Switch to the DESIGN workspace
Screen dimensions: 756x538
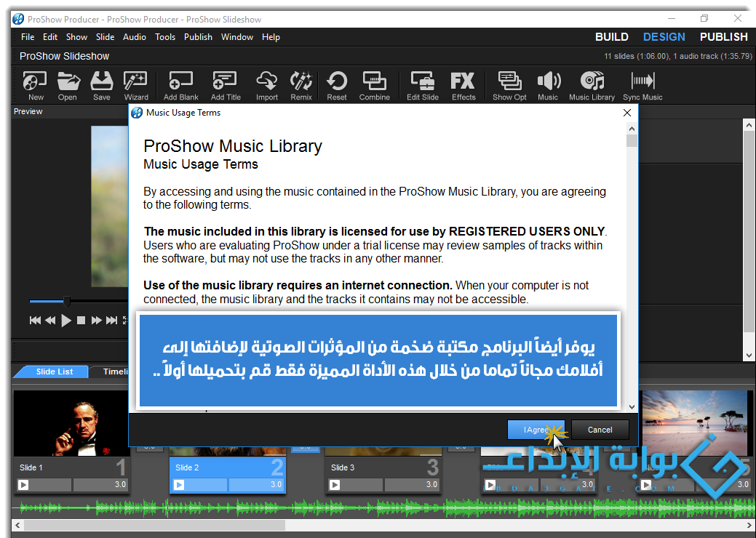point(664,37)
